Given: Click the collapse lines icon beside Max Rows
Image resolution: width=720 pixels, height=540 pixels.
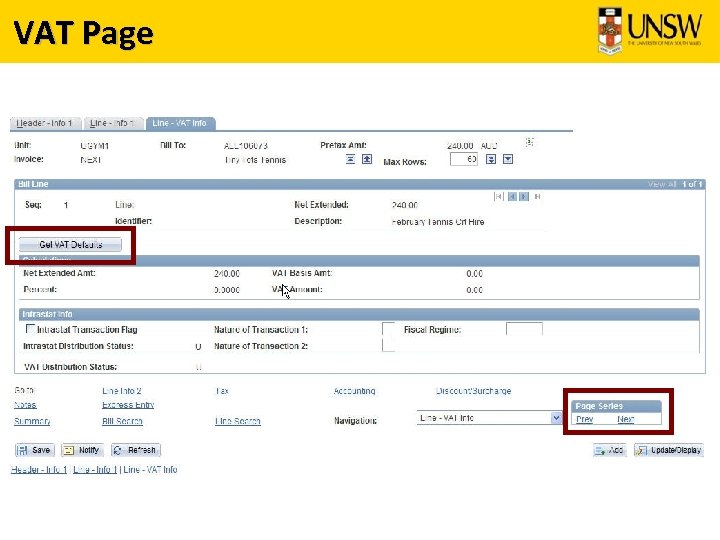Looking at the screenshot, I should click(350, 159).
